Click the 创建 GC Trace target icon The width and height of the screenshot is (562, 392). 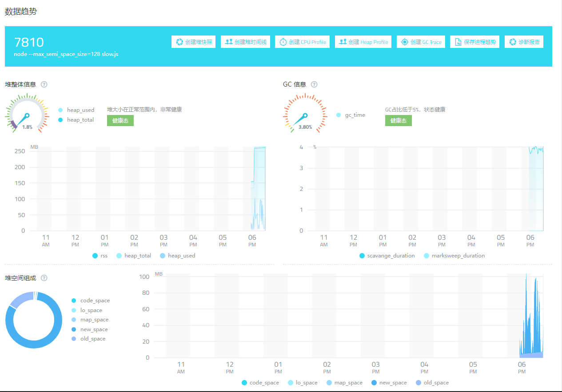pyautogui.click(x=404, y=42)
